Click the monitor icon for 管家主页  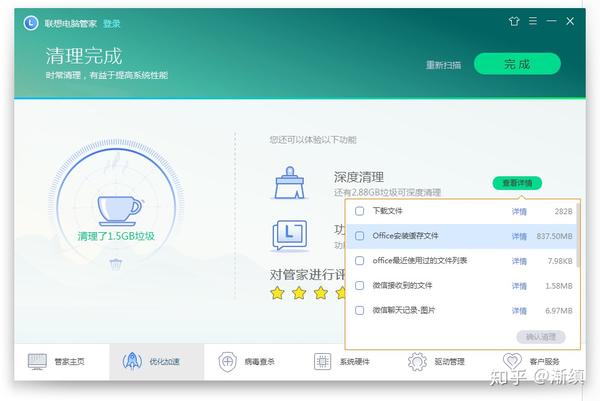coord(37,362)
